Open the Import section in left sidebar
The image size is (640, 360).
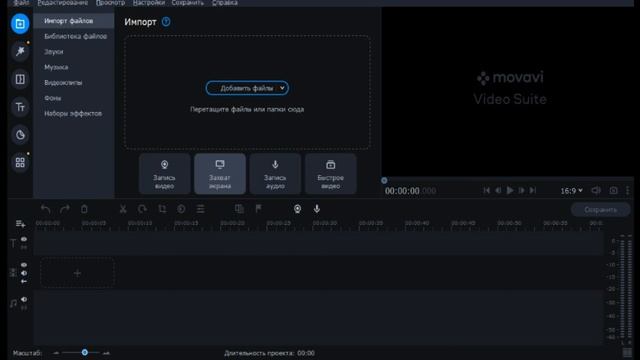pyautogui.click(x=20, y=24)
